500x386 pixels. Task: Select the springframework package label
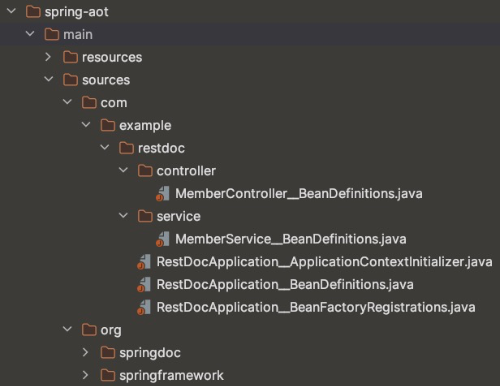172,376
